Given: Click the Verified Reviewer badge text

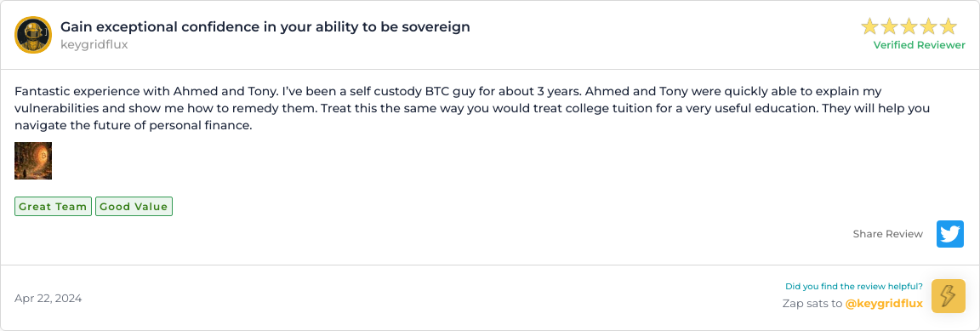Looking at the screenshot, I should tap(919, 45).
